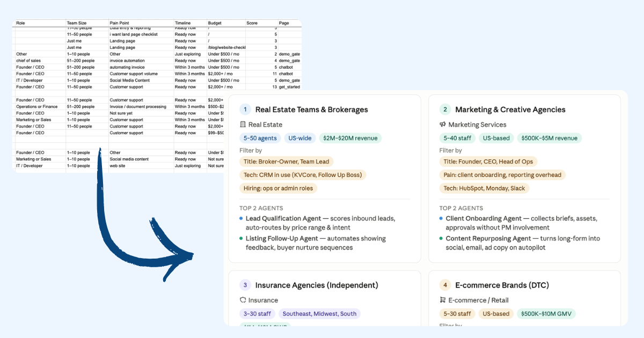The height and width of the screenshot is (338, 644).
Task: Click the $2M–$20M revenue chip
Action: (x=350, y=138)
